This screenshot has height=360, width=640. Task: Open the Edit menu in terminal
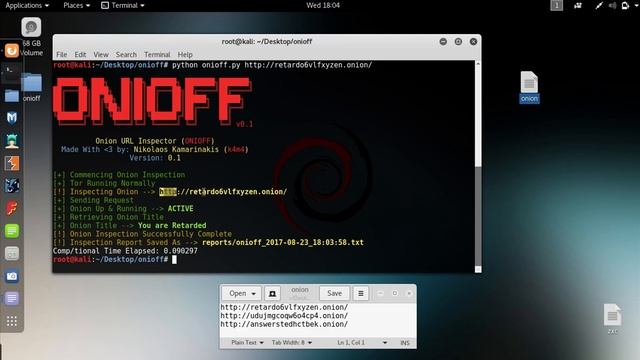pos(80,54)
